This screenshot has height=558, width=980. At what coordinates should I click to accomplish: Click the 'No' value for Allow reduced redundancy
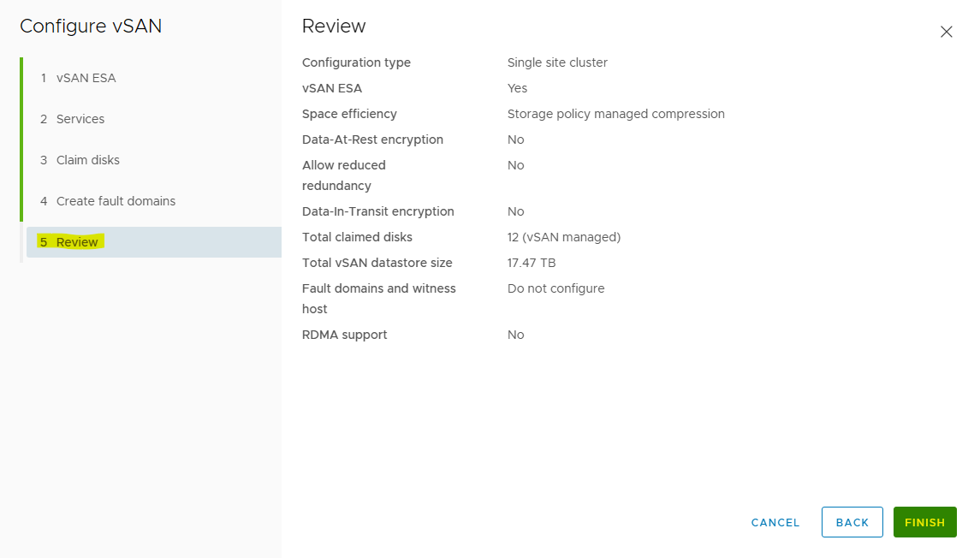[515, 165]
